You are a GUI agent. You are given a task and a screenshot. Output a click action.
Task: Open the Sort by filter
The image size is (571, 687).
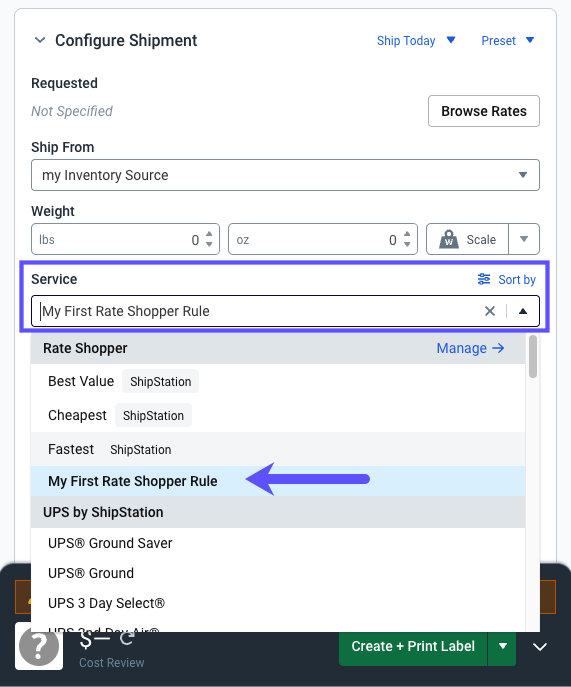(507, 280)
